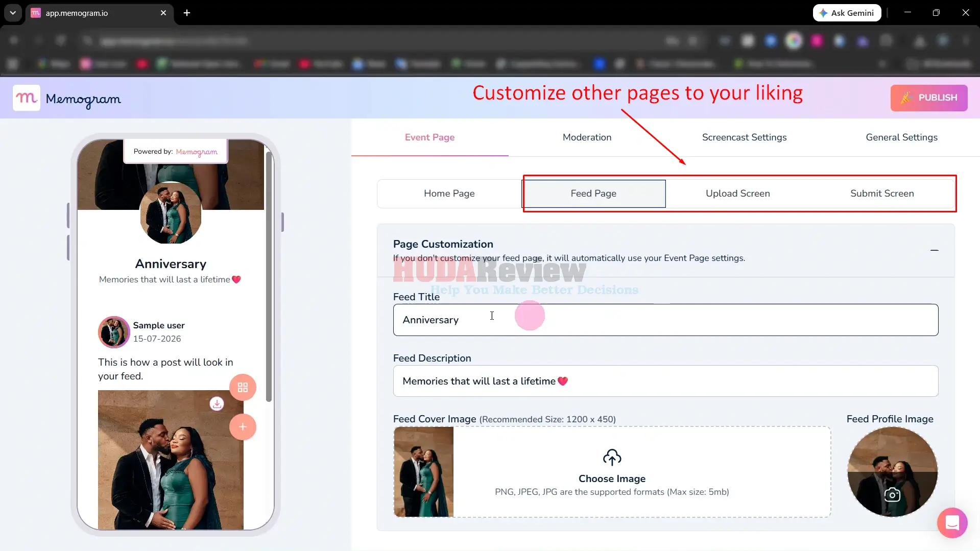Click the Feed Description input field
The width and height of the screenshot is (980, 551).
pyautogui.click(x=665, y=381)
